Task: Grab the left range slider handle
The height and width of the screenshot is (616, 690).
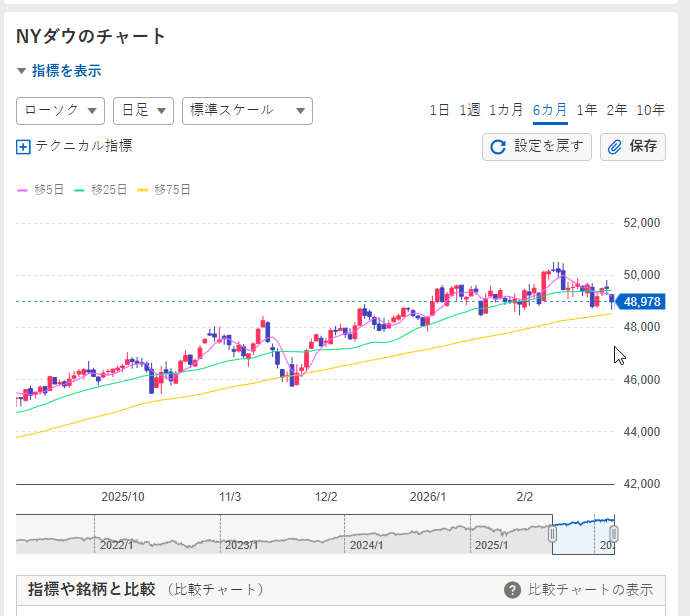Action: [x=552, y=535]
